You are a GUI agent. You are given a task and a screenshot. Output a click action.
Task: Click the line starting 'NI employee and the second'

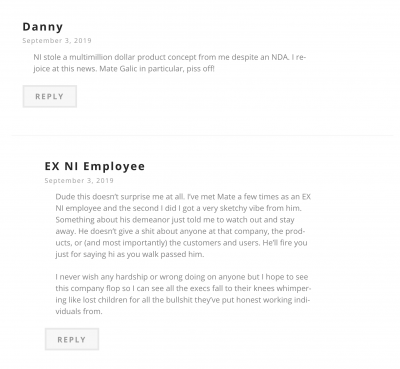click(178, 208)
